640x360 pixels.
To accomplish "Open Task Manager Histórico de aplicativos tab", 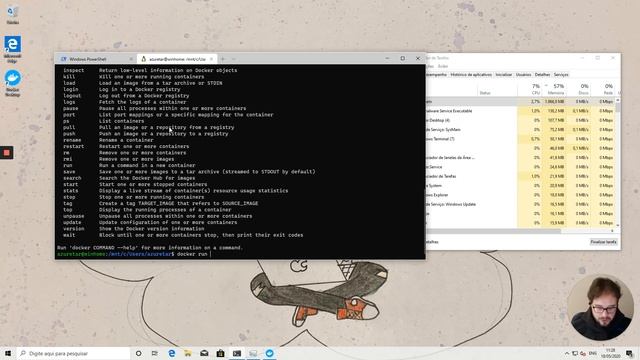I will click(471, 75).
